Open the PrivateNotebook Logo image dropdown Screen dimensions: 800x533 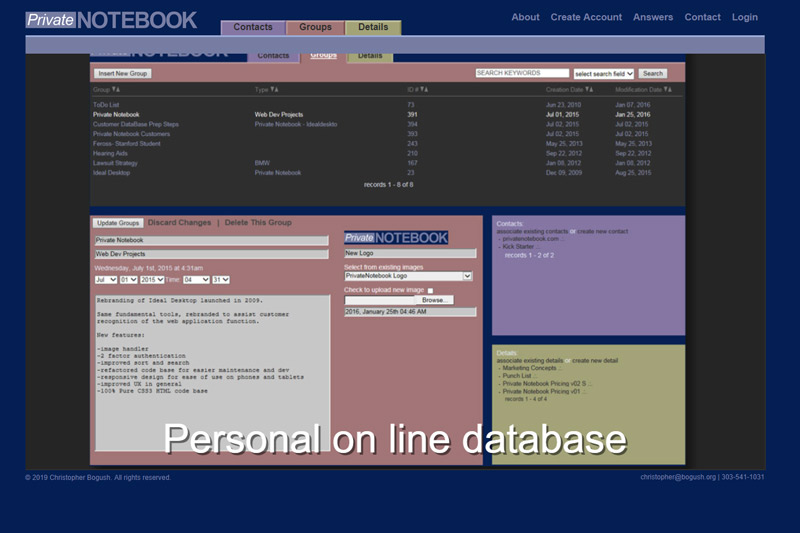(x=408, y=276)
